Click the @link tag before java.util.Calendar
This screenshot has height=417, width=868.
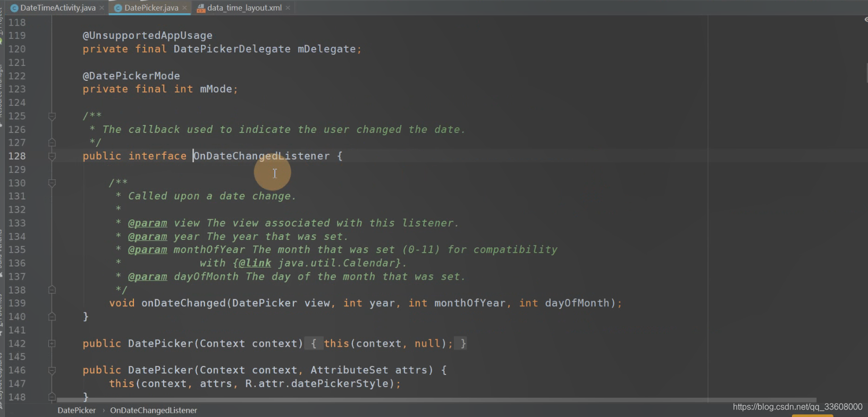(x=255, y=263)
